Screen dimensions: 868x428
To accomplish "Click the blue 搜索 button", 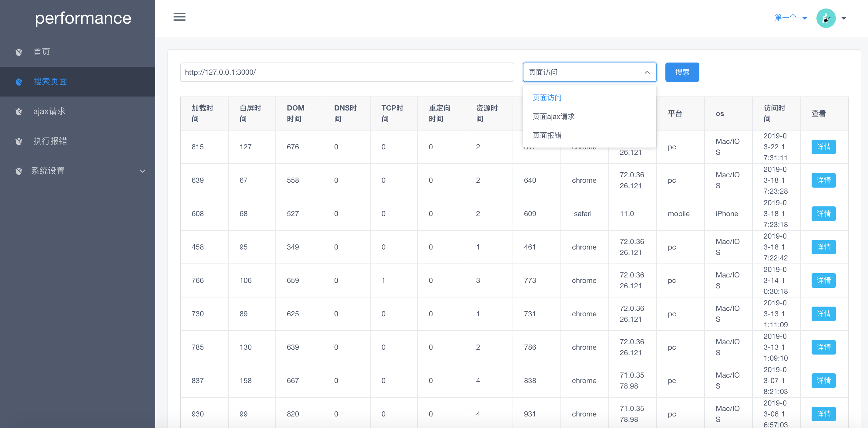I will pos(682,72).
